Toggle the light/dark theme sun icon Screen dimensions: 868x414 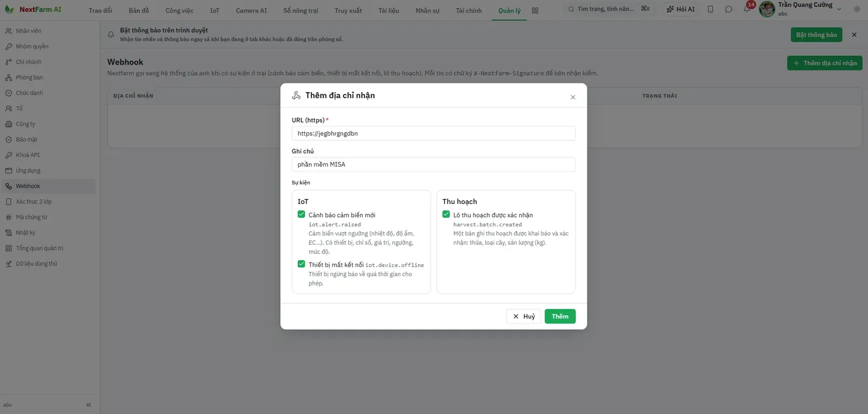tap(857, 9)
